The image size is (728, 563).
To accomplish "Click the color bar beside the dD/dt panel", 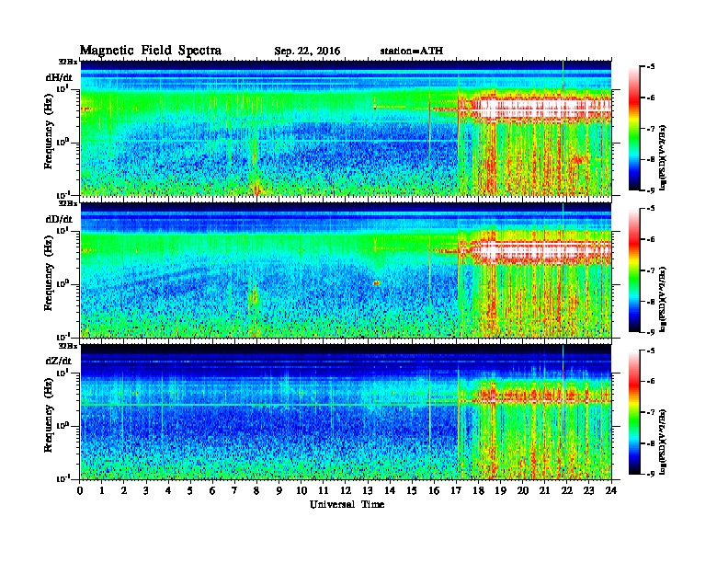I will coord(633,270).
